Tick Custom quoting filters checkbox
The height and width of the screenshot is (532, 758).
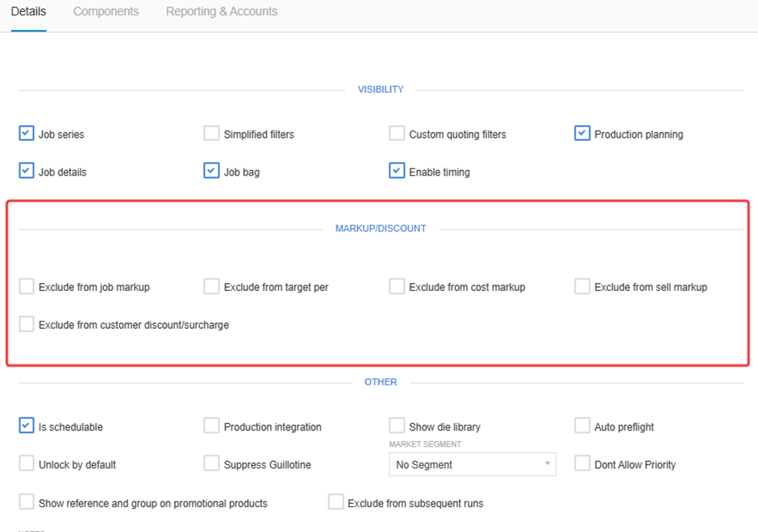(x=397, y=134)
